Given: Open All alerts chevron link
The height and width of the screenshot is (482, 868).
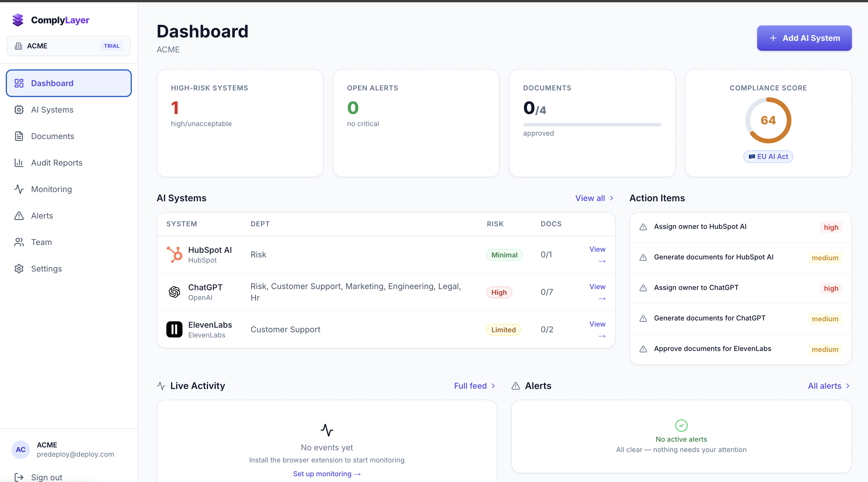Looking at the screenshot, I should (829, 386).
